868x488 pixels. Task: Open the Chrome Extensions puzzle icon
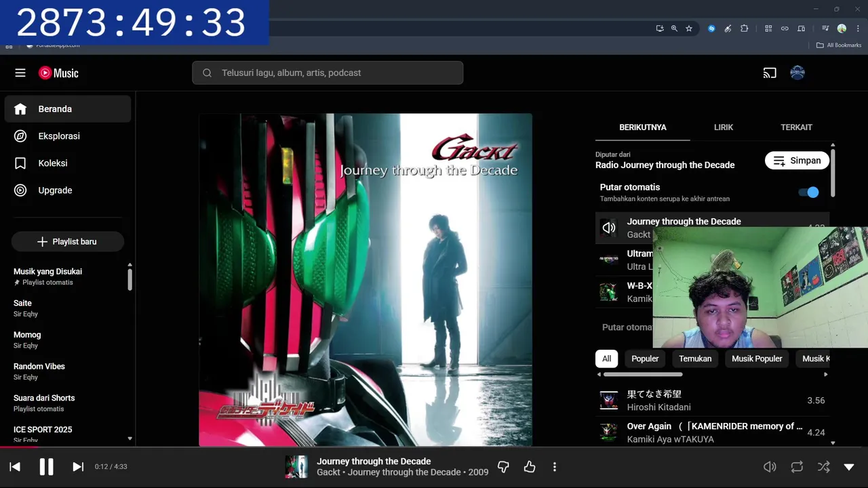(744, 28)
